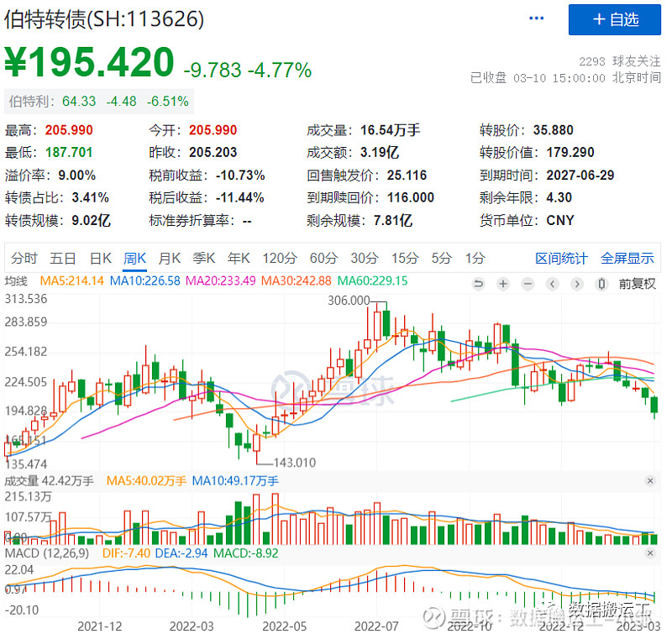Switch to 60分 chart tab
672x639 pixels.
(x=323, y=259)
